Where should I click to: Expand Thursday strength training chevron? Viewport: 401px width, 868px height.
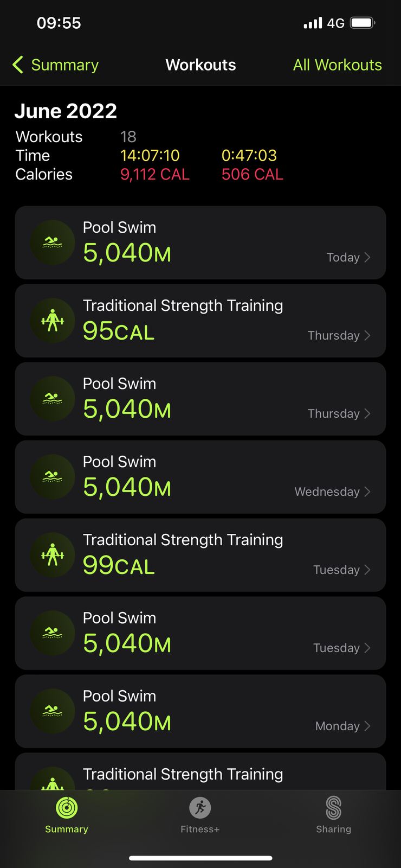click(367, 335)
